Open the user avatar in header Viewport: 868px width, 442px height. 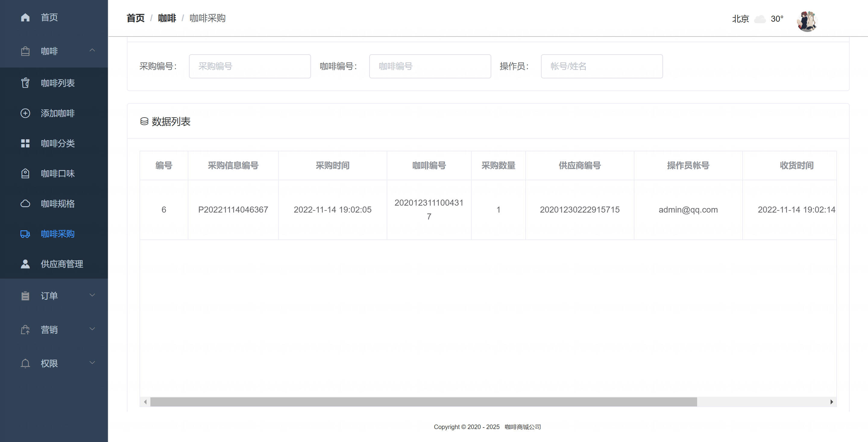click(807, 21)
